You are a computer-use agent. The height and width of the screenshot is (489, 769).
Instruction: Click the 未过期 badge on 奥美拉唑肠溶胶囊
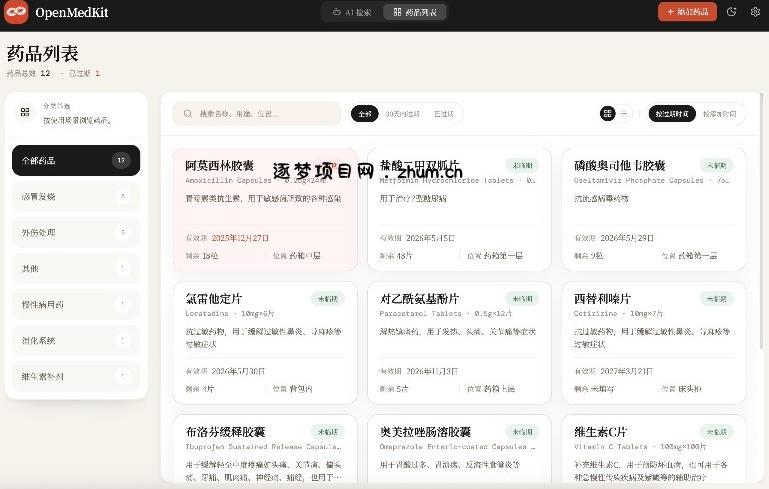tap(522, 432)
